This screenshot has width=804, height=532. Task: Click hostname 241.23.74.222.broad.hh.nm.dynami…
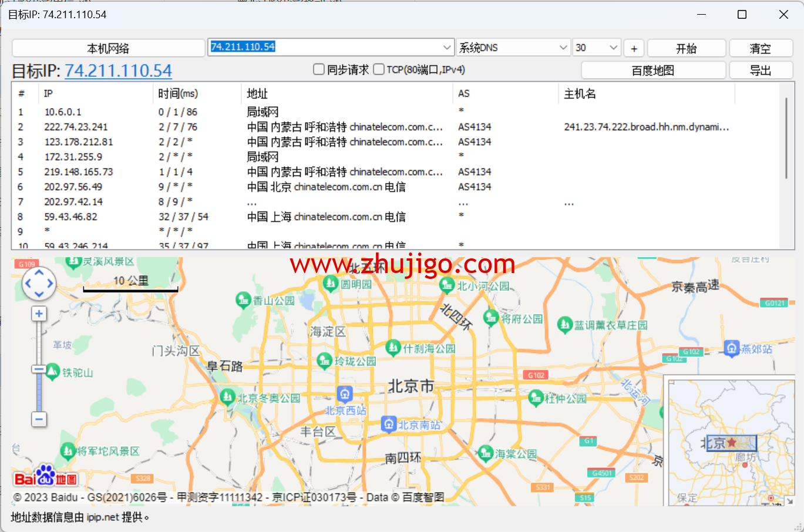point(647,127)
